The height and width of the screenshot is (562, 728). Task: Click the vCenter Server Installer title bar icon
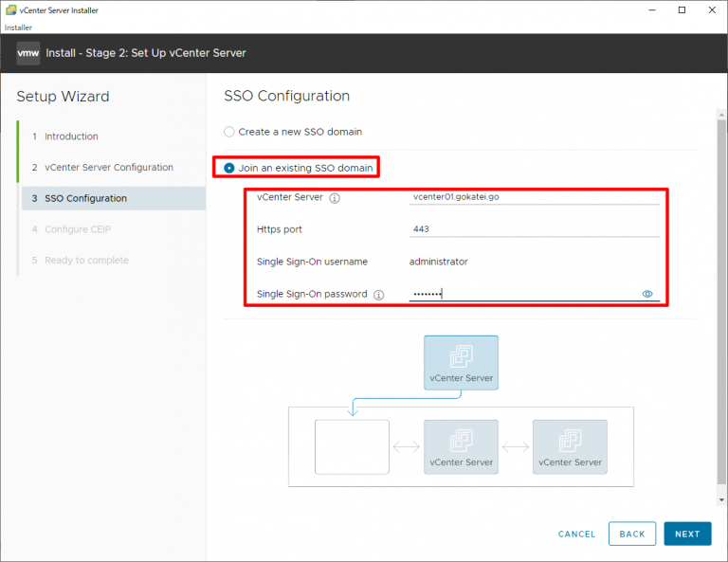9,9
